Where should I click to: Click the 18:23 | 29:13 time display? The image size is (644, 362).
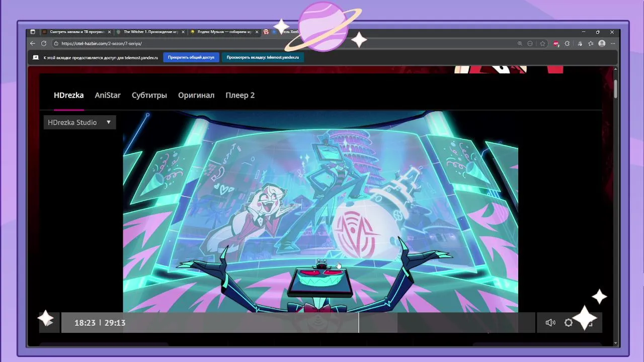(x=100, y=323)
